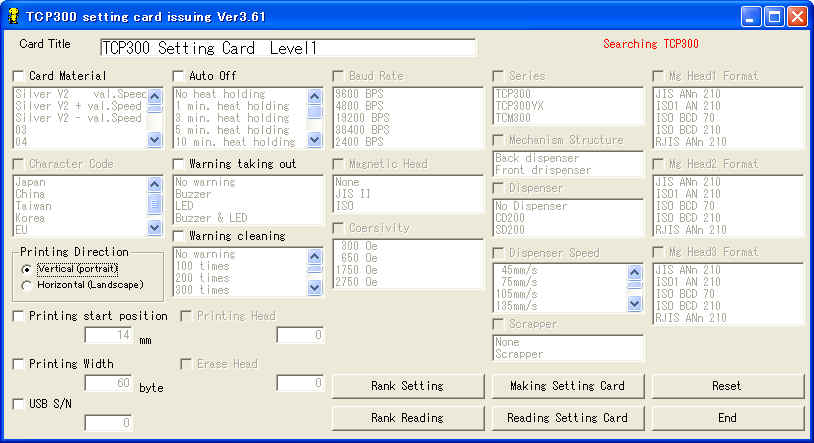Select 'TCP300VX' in Series list
The image size is (814, 443).
519,106
